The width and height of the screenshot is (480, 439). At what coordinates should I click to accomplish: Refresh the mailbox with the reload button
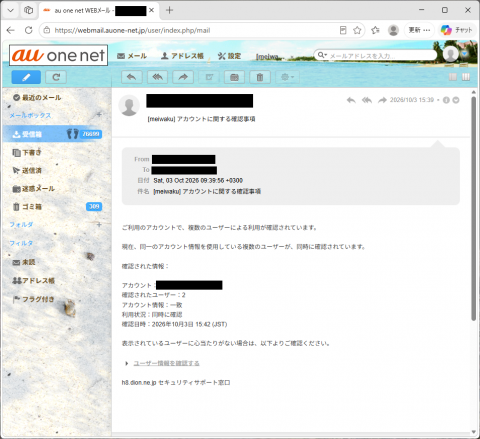pos(56,77)
